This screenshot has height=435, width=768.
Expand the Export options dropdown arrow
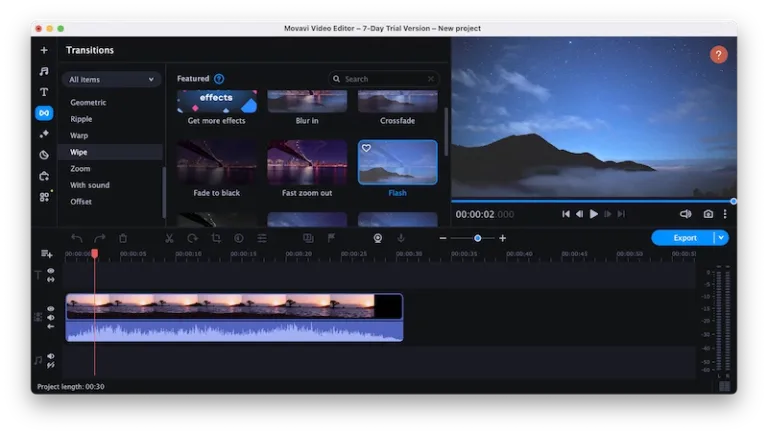tap(721, 238)
